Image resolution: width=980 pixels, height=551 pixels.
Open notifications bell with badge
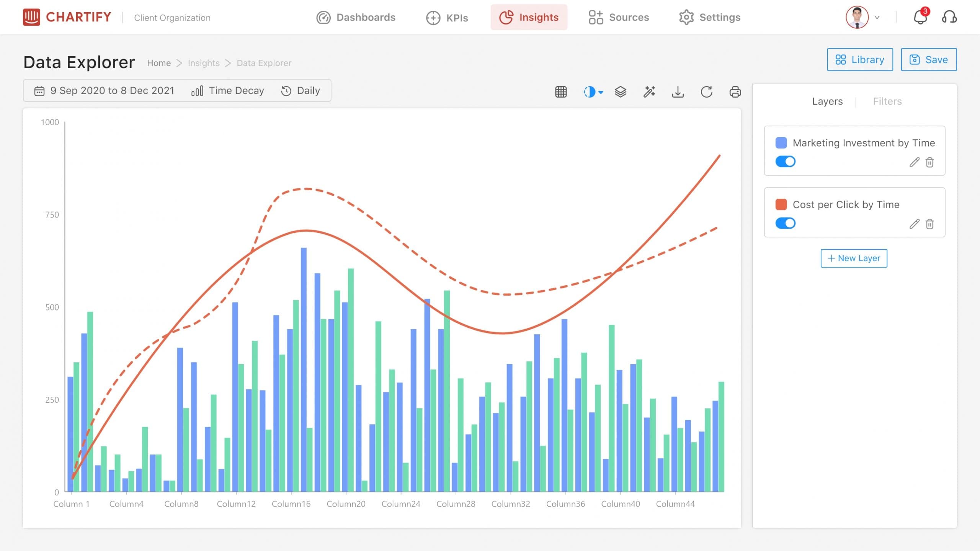921,16
